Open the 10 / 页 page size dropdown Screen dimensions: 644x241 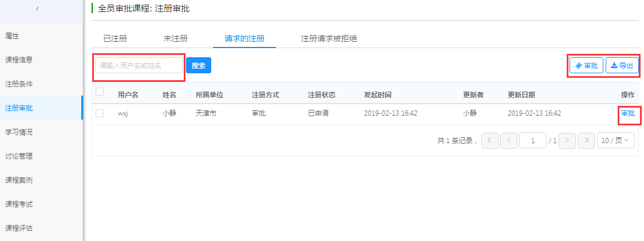[x=616, y=140]
